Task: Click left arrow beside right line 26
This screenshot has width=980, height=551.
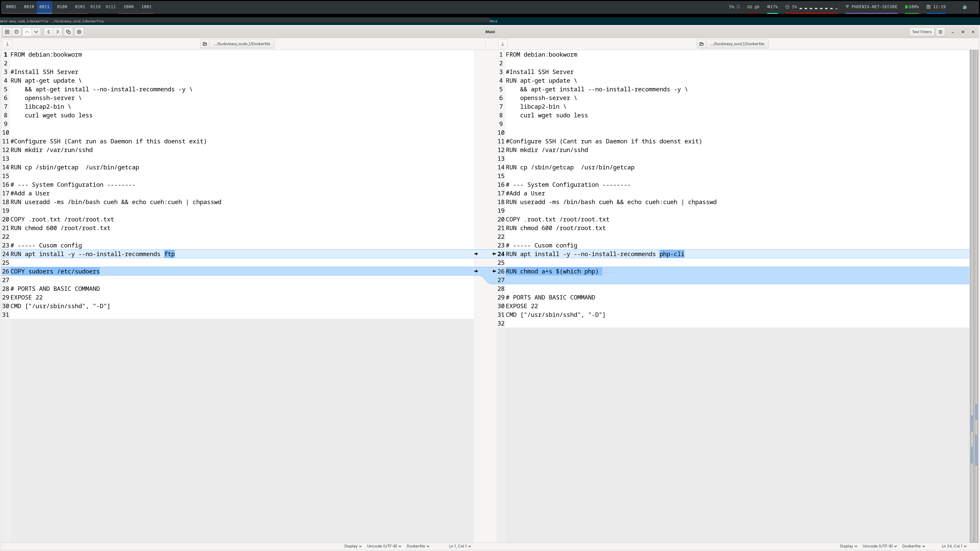Action: [494, 271]
